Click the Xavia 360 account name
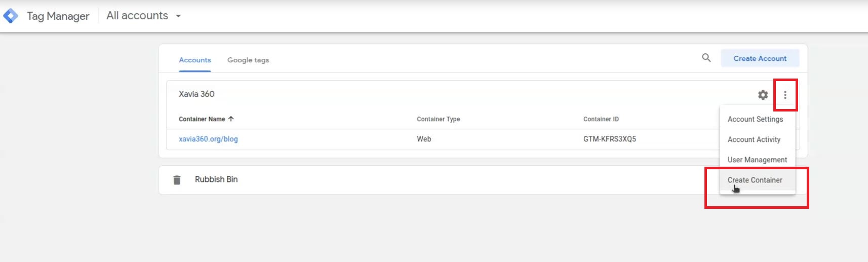The height and width of the screenshot is (262, 868). pyautogui.click(x=196, y=94)
